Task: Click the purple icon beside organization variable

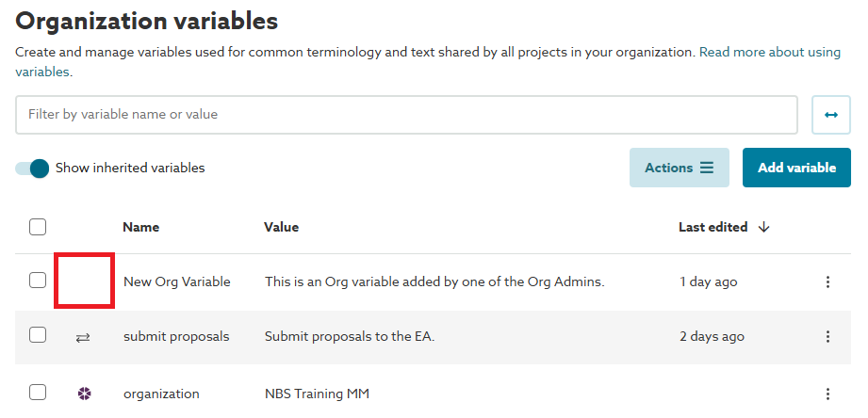Action: coord(83,394)
